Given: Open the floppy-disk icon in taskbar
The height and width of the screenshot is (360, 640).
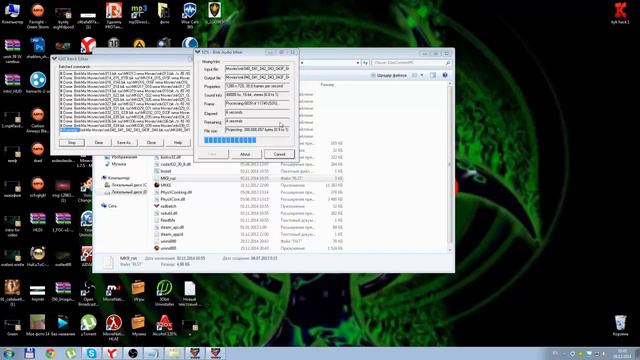Looking at the screenshot, I should coord(29,353).
